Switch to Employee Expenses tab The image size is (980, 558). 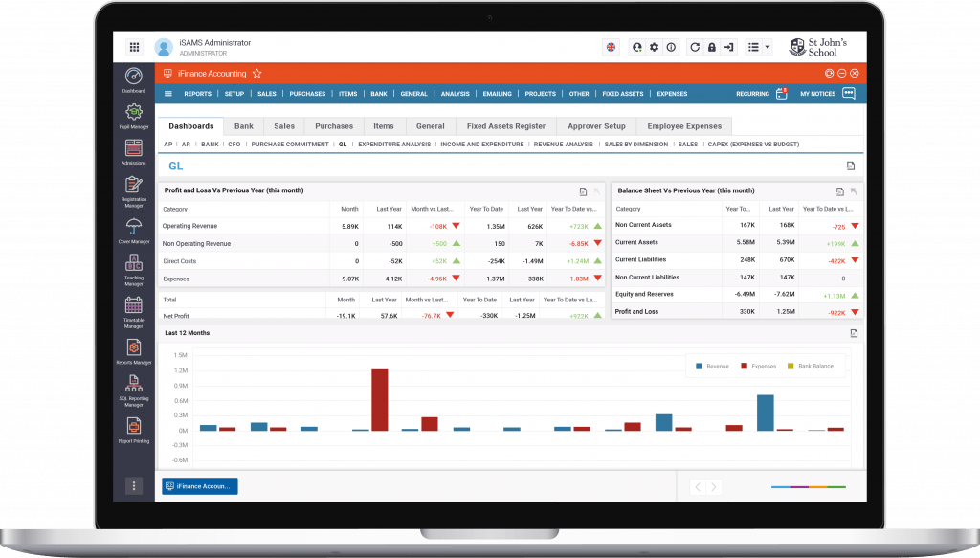pos(684,126)
